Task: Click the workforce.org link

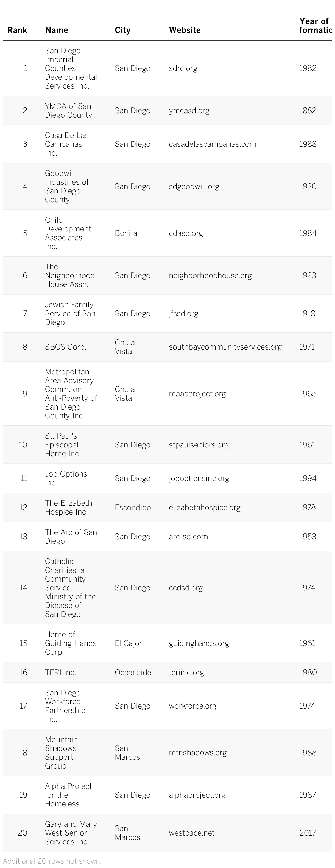Action: (x=192, y=706)
